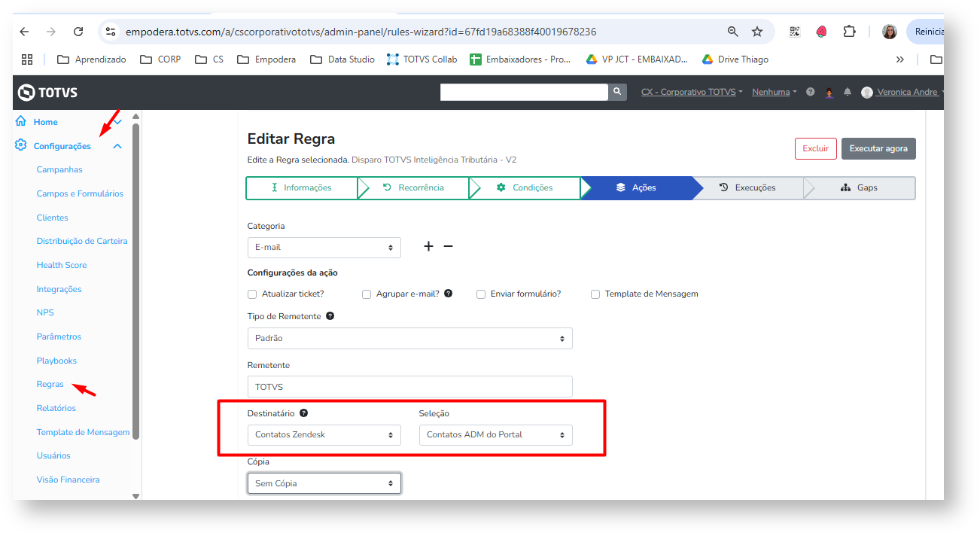Click the TOTVS logo in the header
Screen dimensions: 980x536
[x=47, y=92]
